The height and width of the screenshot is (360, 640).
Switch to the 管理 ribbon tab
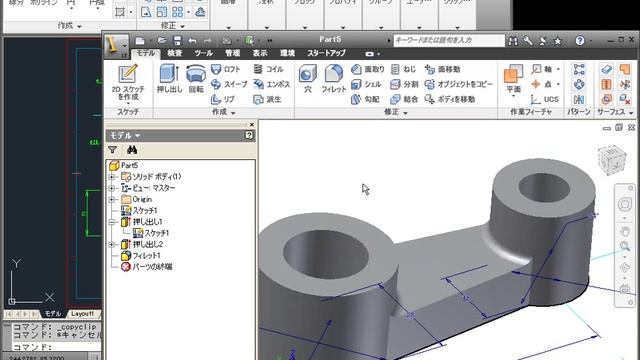233,53
